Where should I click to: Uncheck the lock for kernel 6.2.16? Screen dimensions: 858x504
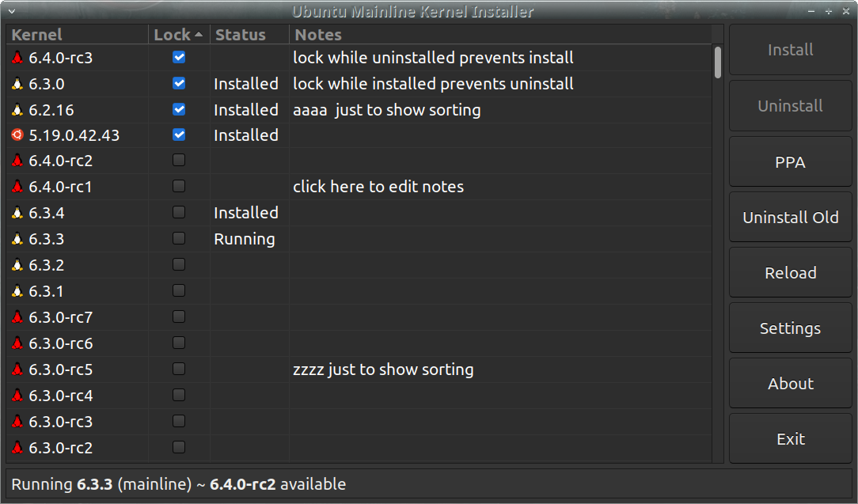pyautogui.click(x=179, y=109)
